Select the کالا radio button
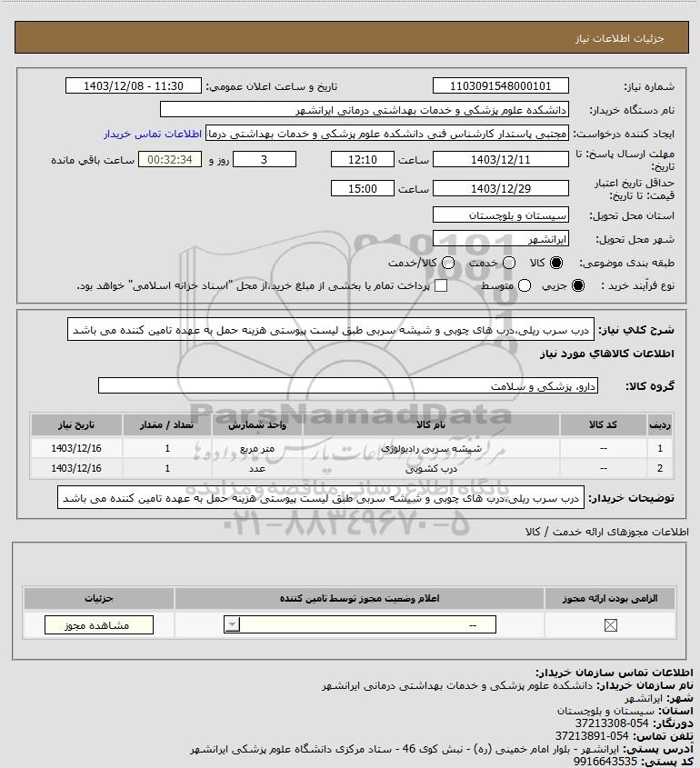The image size is (700, 768). (556, 263)
